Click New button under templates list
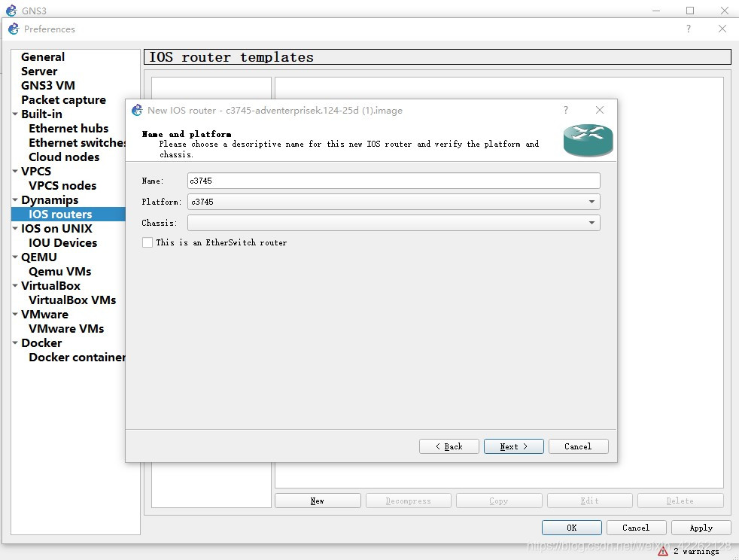Screen dimensions: 739x560 pyautogui.click(x=317, y=501)
